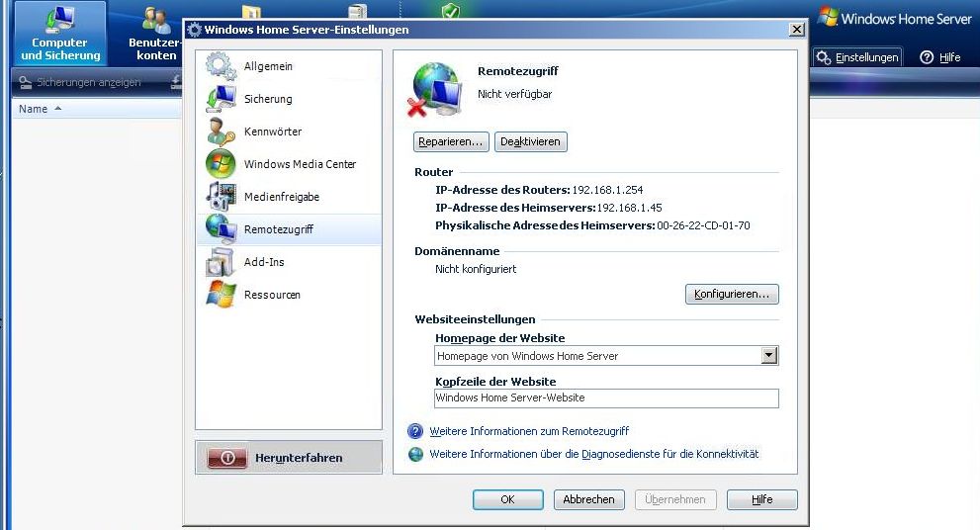
Task: Click the settings gear in dialog title bar
Action: (x=195, y=30)
